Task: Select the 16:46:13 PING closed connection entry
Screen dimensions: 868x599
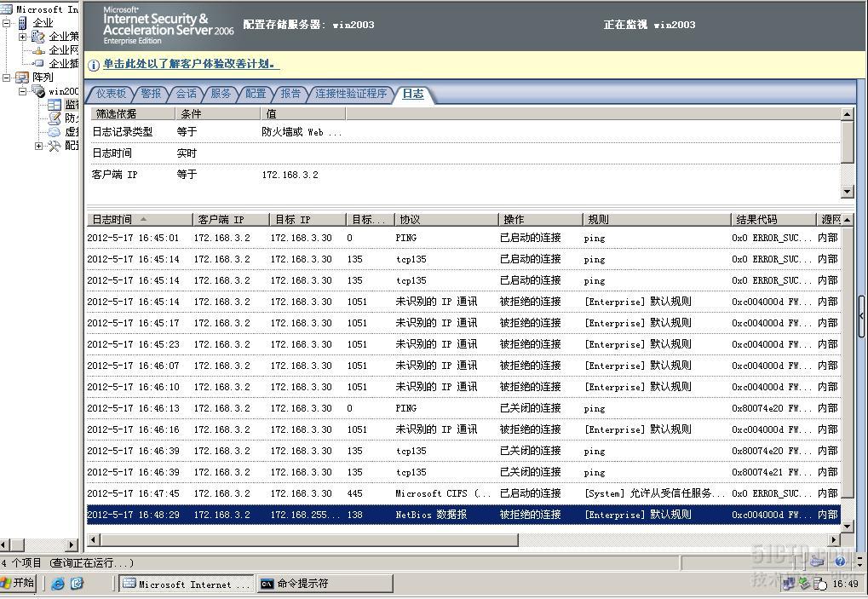Action: pyautogui.click(x=464, y=408)
